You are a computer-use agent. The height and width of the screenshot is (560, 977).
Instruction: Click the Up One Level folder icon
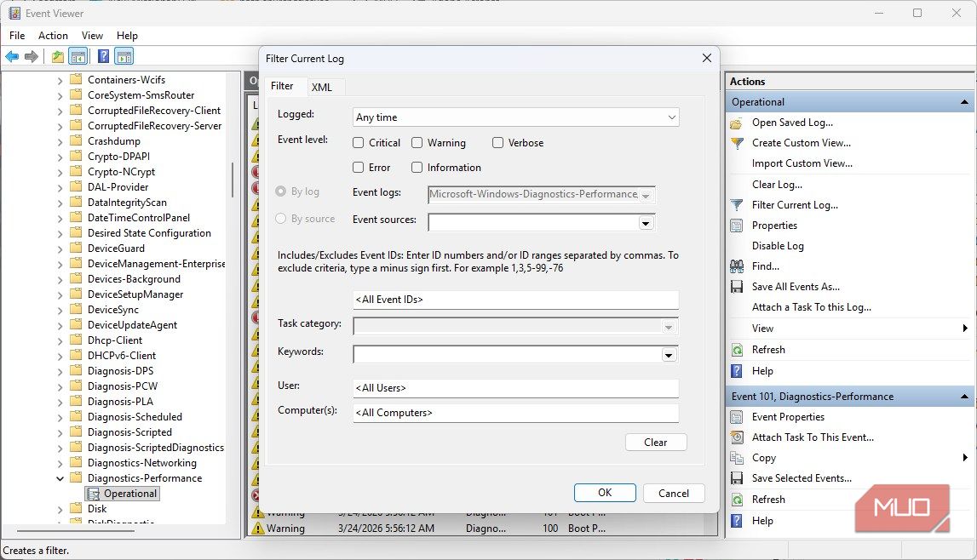click(x=58, y=57)
